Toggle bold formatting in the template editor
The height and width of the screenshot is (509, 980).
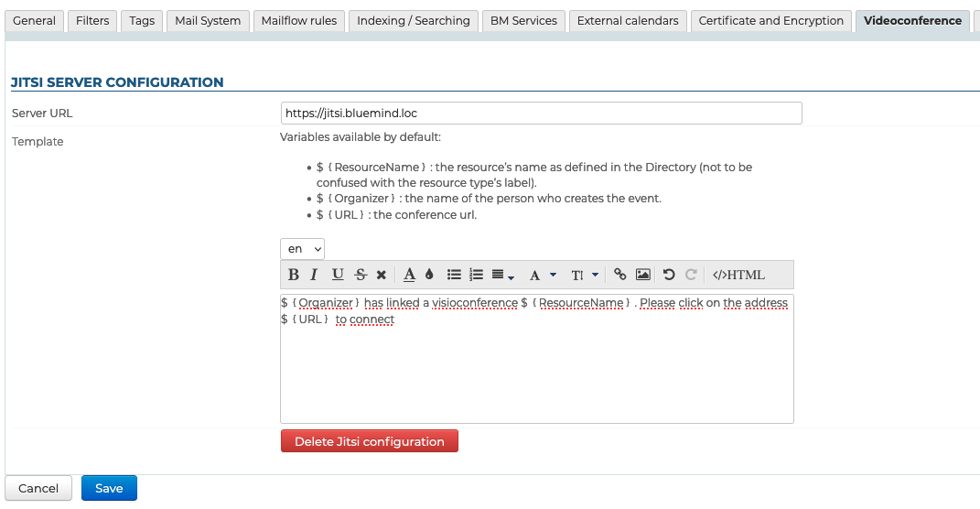coord(294,275)
